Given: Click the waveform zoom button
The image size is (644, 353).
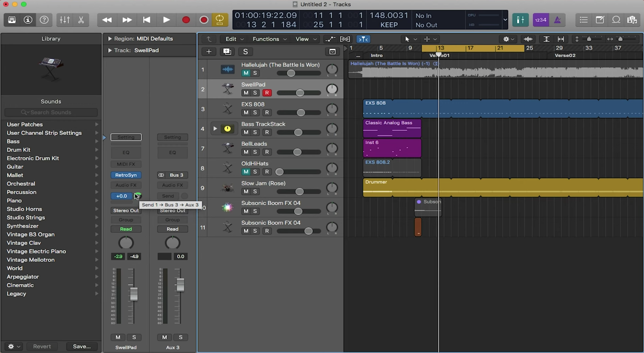Looking at the screenshot, I should click(528, 39).
